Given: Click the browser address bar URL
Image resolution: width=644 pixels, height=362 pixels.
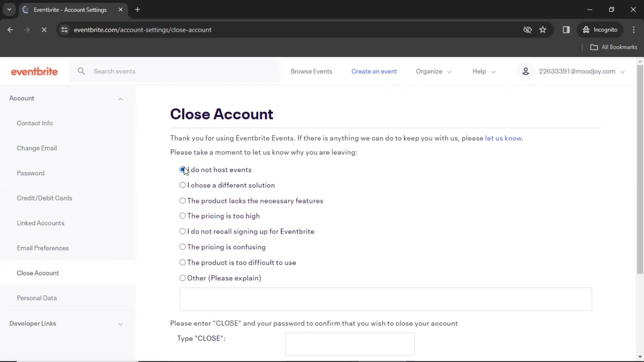Looking at the screenshot, I should click(143, 29).
